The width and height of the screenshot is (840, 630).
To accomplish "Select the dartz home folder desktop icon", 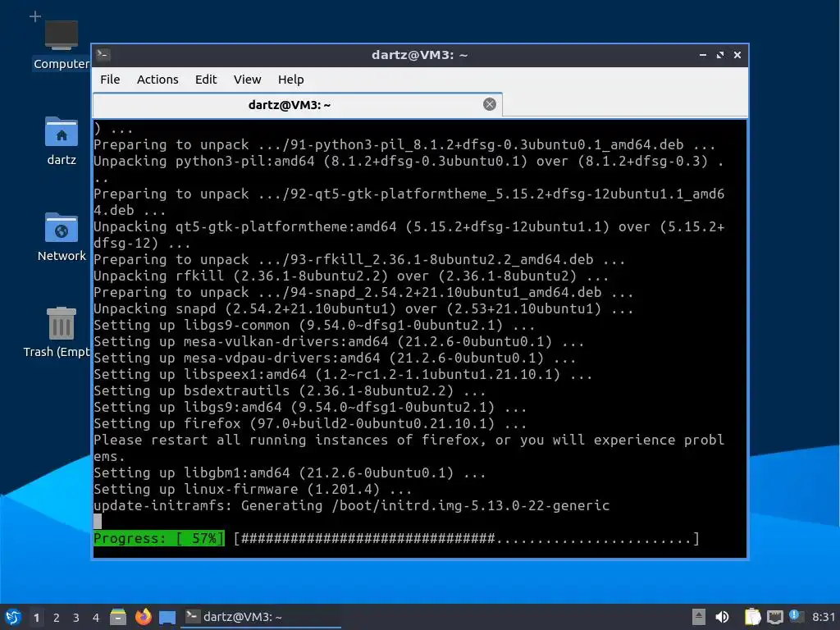I will [x=61, y=141].
